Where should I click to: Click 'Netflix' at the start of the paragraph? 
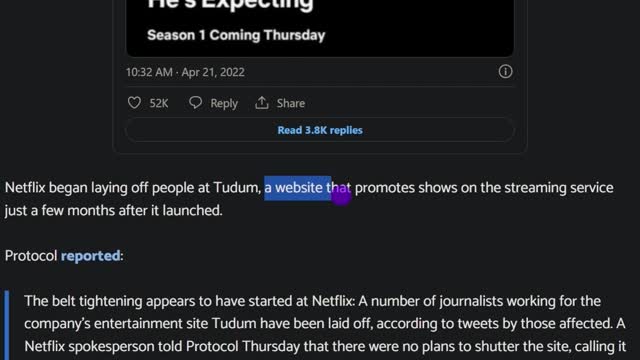(x=25, y=188)
